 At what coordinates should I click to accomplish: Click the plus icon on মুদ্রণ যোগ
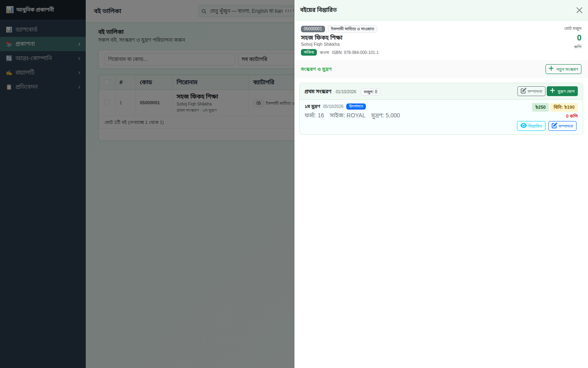552,91
